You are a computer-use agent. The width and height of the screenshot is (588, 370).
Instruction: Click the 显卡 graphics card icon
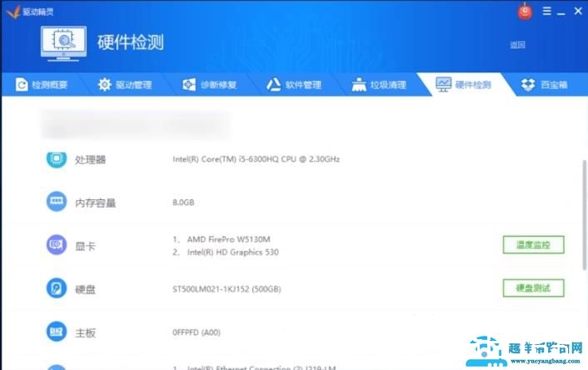coord(57,245)
